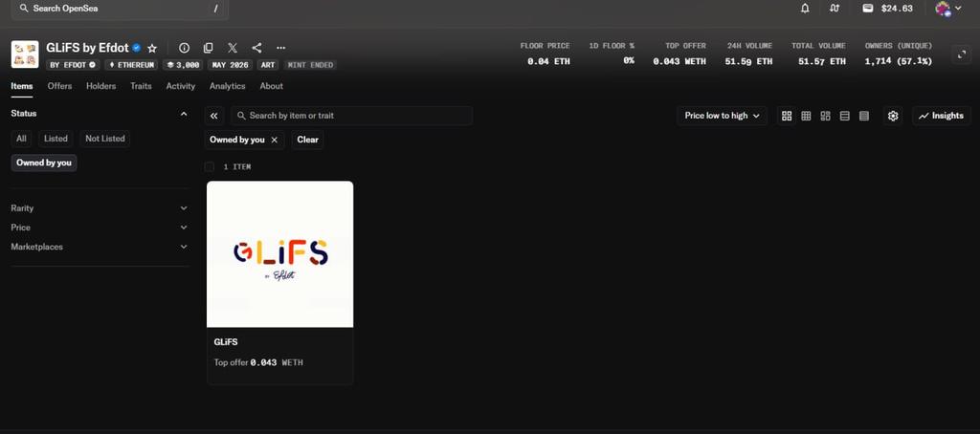Image resolution: width=980 pixels, height=434 pixels.
Task: Click the floor price 0.04 ETH value
Action: click(x=548, y=61)
